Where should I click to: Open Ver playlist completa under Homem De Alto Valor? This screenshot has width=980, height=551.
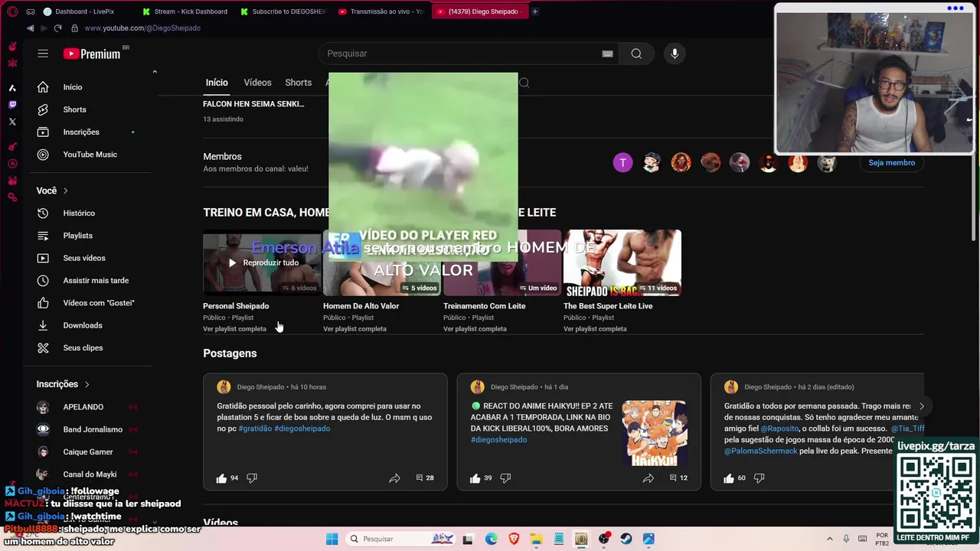click(x=354, y=329)
